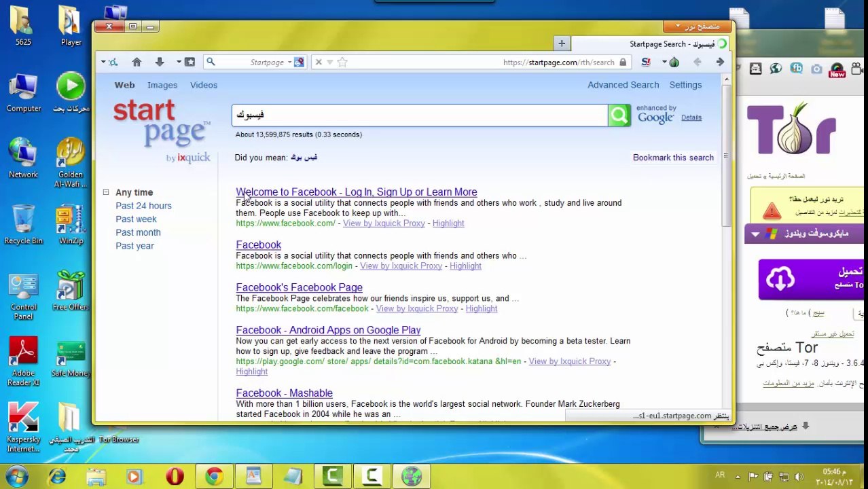Open the Downloads arrow icon in toolbar
Screen dimensions: 868x489
tap(160, 62)
